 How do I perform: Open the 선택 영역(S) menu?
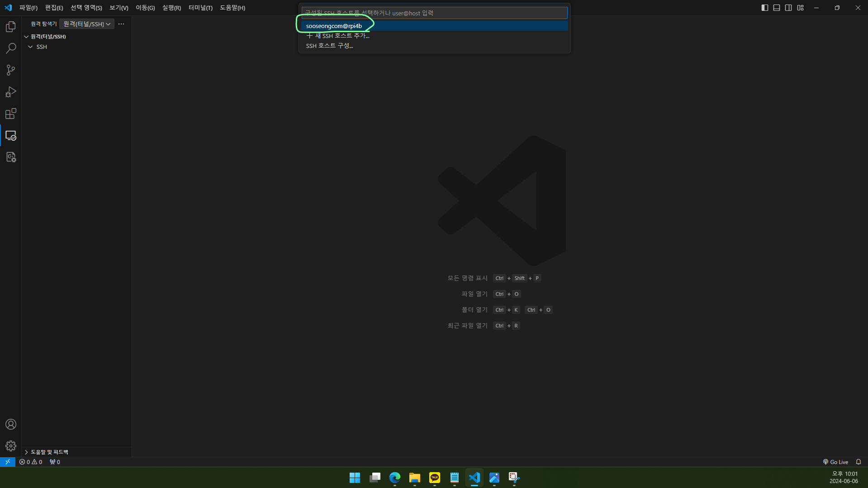[86, 8]
